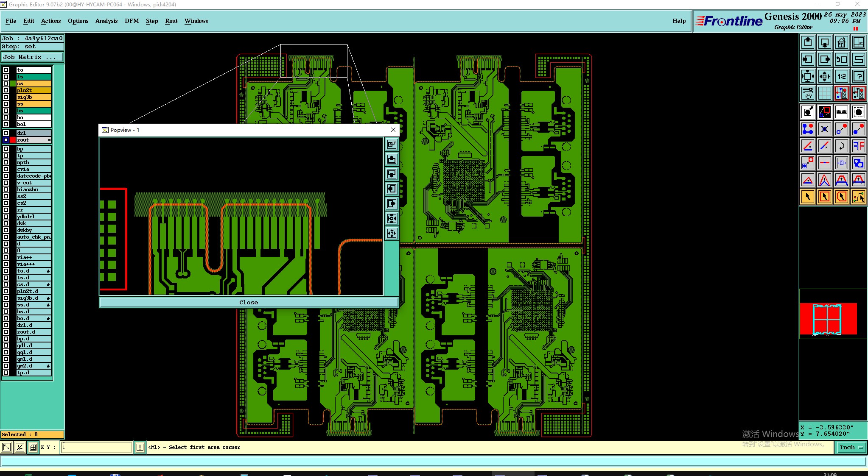Click the pan up icon in main toolbar
This screenshot has width=868, height=476.
click(x=808, y=42)
